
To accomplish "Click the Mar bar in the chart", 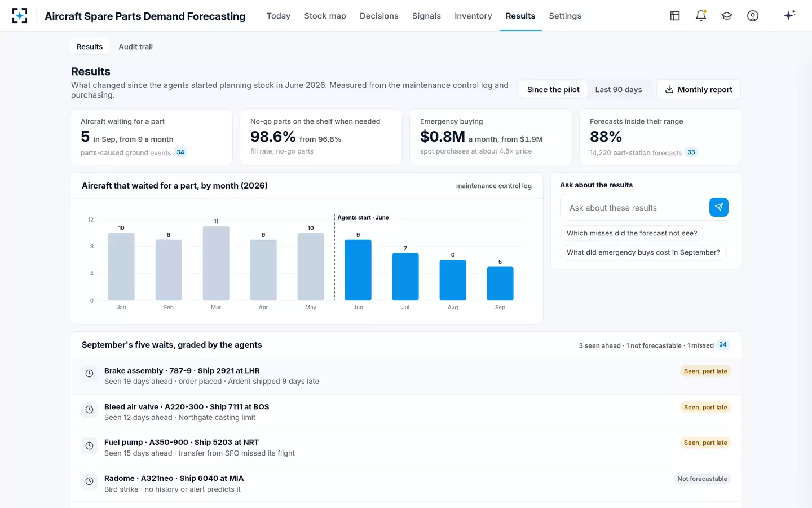I will (x=216, y=263).
